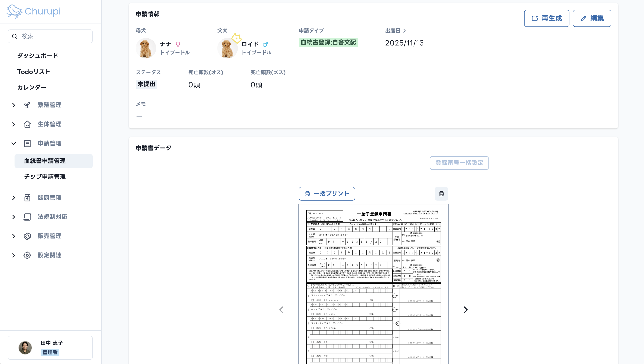Collapse the 申請管理 section
The height and width of the screenshot is (364, 644).
(x=14, y=144)
